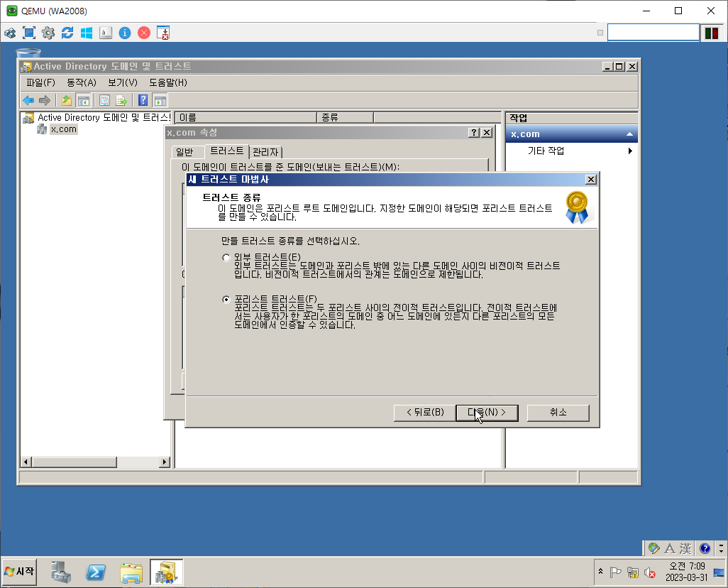This screenshot has height=588, width=728.
Task: Open the View (보기) menu
Action: (x=123, y=83)
